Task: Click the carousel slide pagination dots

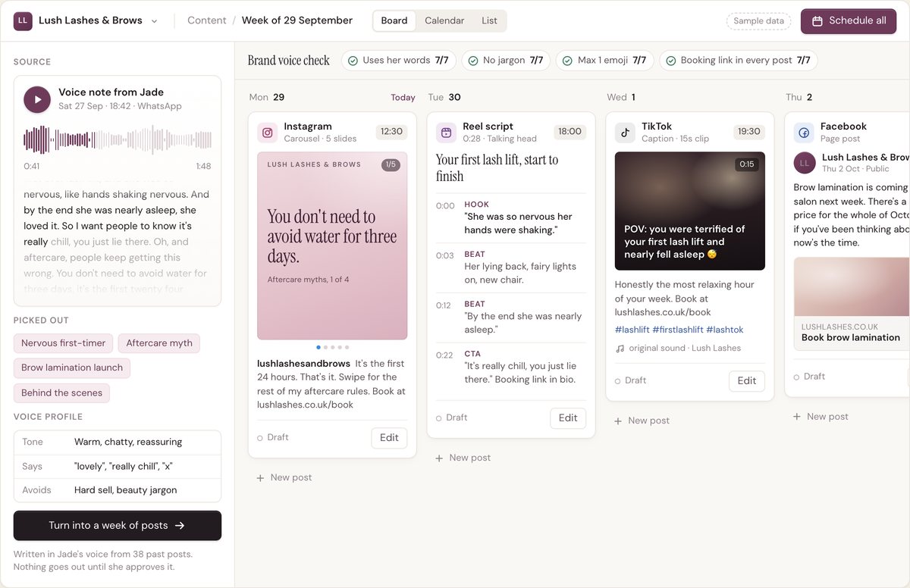Action: (x=332, y=347)
